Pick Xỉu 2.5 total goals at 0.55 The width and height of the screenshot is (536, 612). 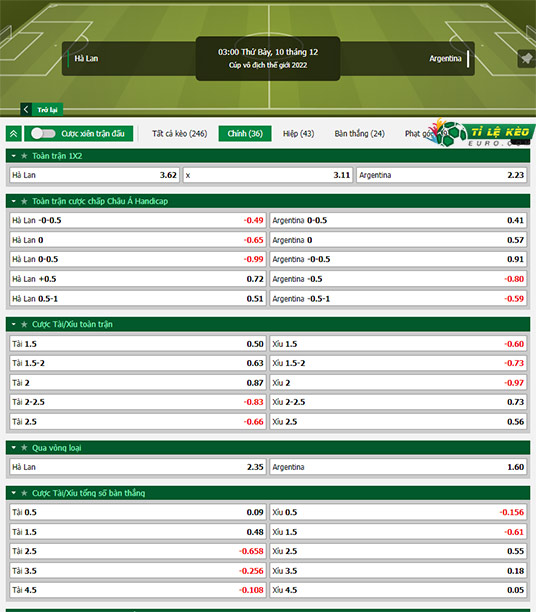click(x=398, y=551)
